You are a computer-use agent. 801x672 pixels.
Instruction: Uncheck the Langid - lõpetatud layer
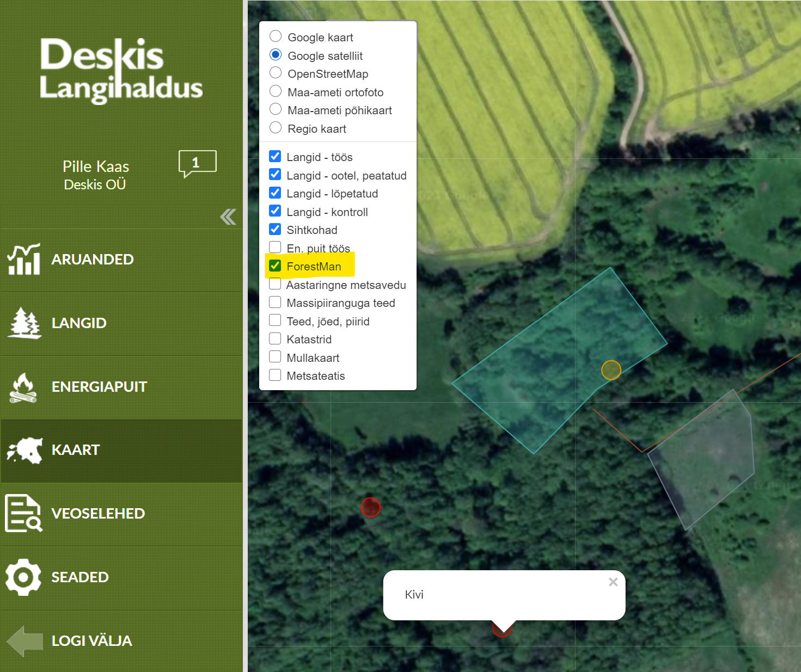point(275,193)
